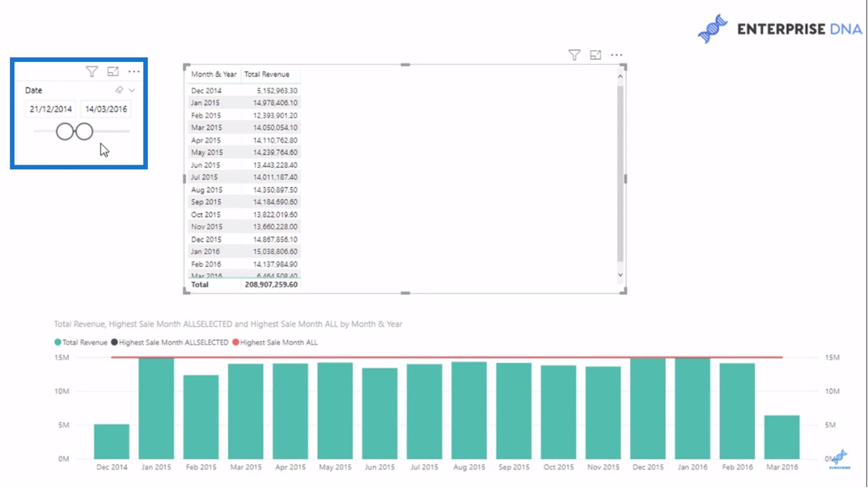Click Total Revenue legend marker
The width and height of the screenshot is (868, 488).
58,342
